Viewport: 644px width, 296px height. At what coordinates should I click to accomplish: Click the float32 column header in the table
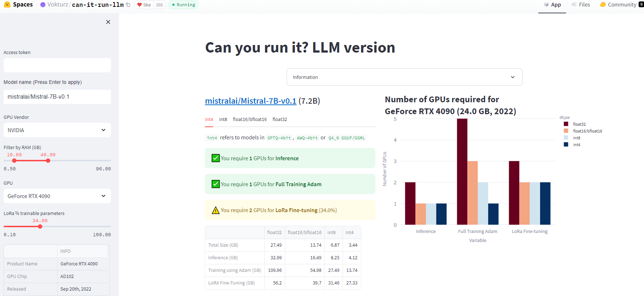click(274, 232)
